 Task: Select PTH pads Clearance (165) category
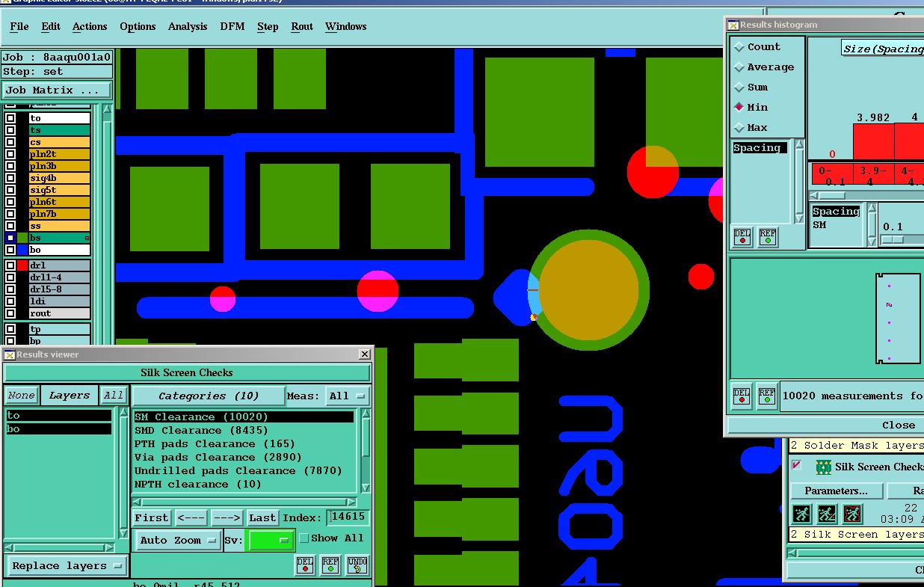tap(244, 444)
